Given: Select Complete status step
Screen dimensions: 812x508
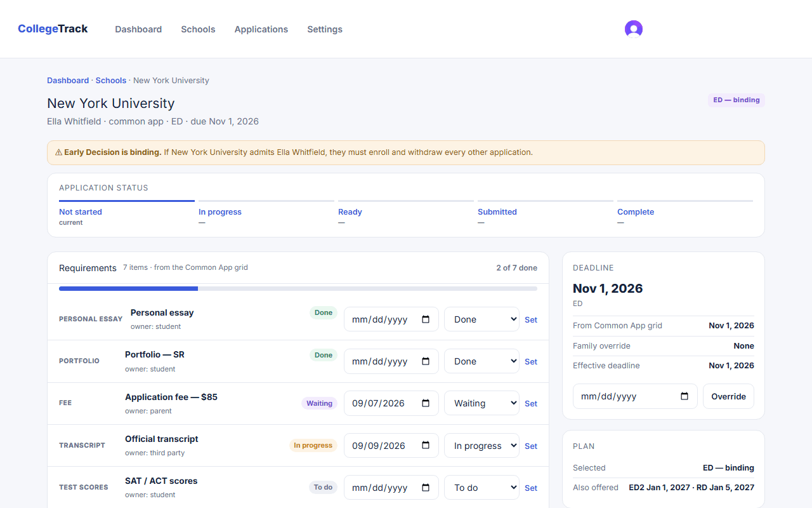Looking at the screenshot, I should tap(685, 213).
